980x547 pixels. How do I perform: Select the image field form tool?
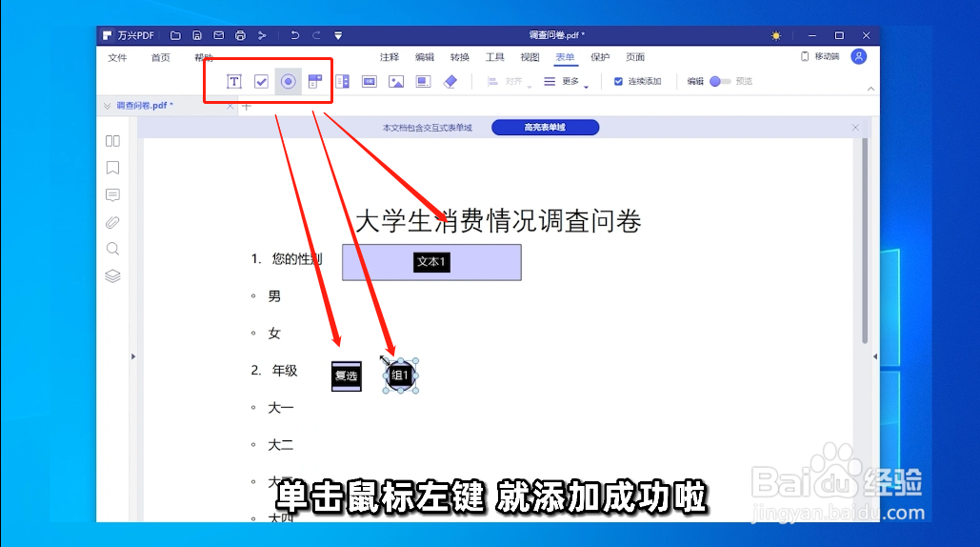click(x=396, y=81)
